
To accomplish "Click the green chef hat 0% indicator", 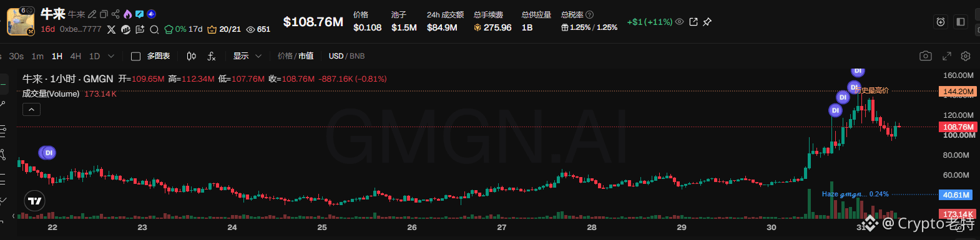I will [x=175, y=29].
